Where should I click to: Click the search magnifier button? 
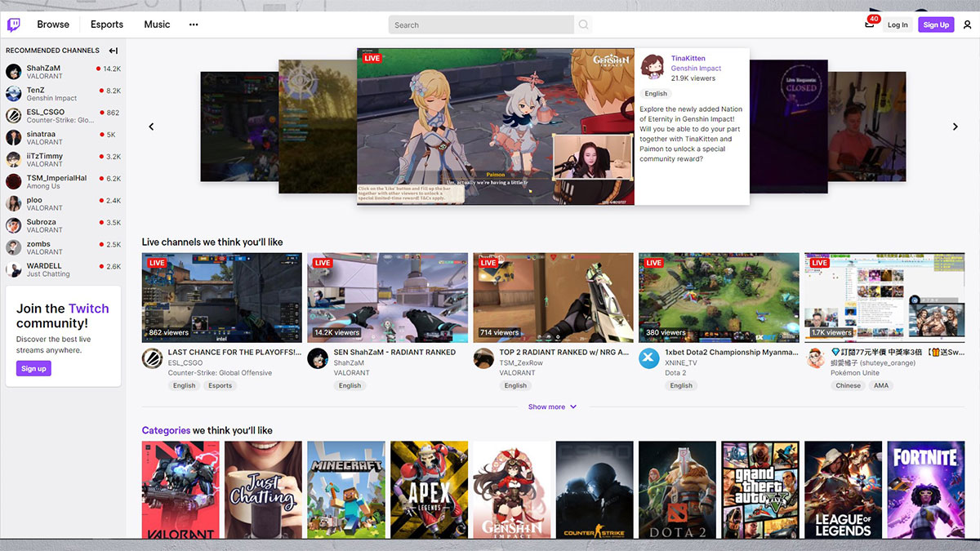coord(583,24)
